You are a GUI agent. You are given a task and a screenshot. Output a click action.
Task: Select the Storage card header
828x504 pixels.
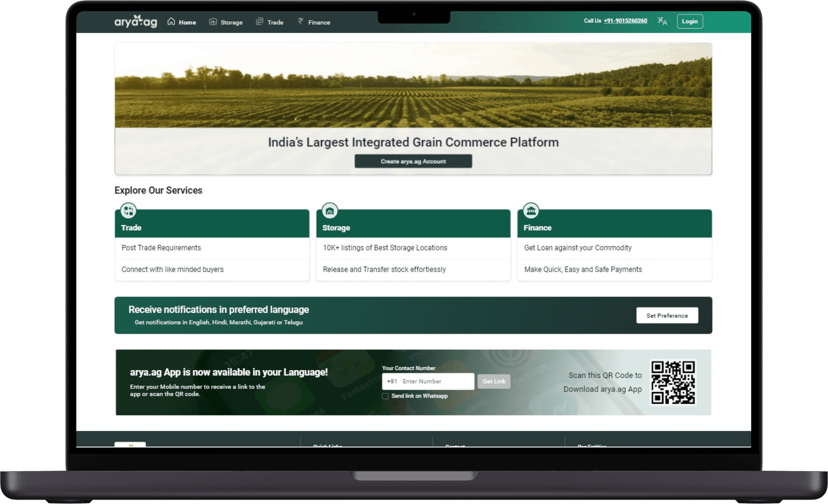tap(413, 223)
